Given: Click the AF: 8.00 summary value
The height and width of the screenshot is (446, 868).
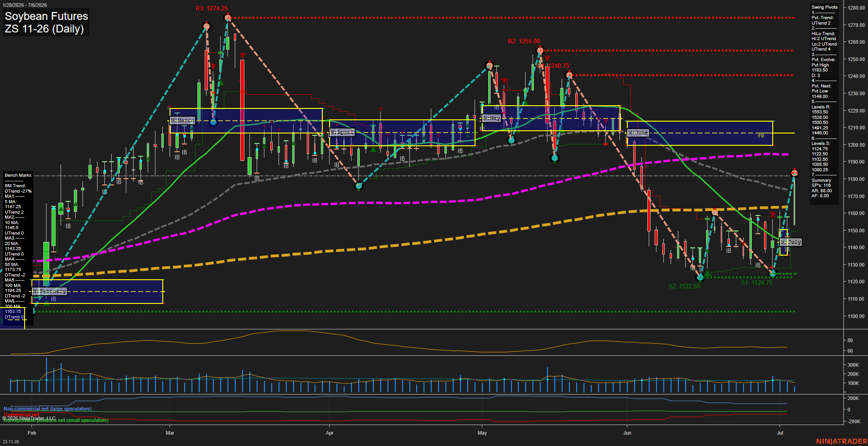Looking at the screenshot, I should (820, 196).
